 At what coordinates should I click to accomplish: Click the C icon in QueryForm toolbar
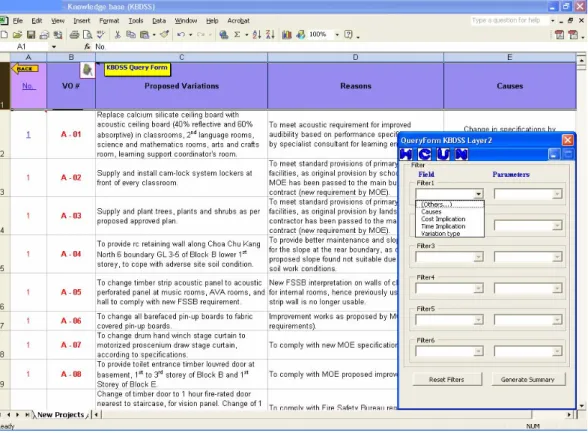[424, 154]
